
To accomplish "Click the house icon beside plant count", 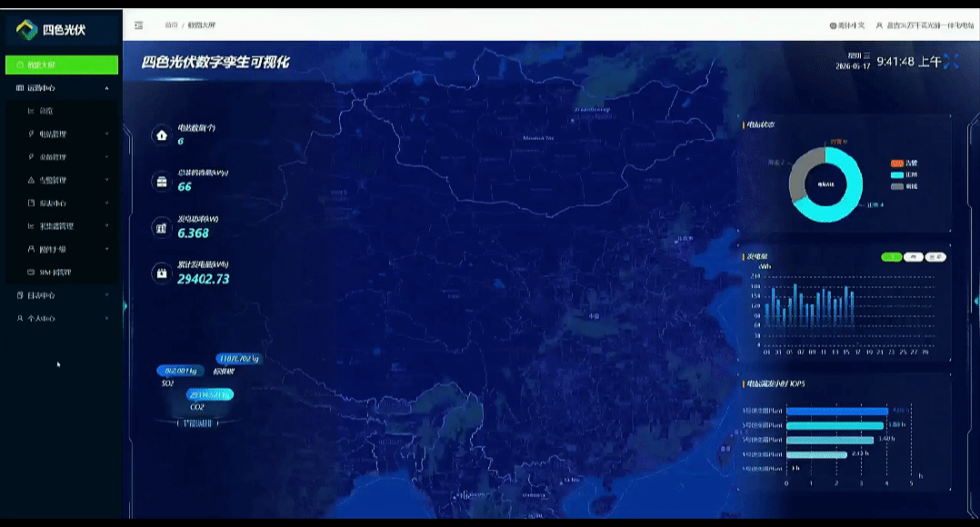I will point(162,135).
